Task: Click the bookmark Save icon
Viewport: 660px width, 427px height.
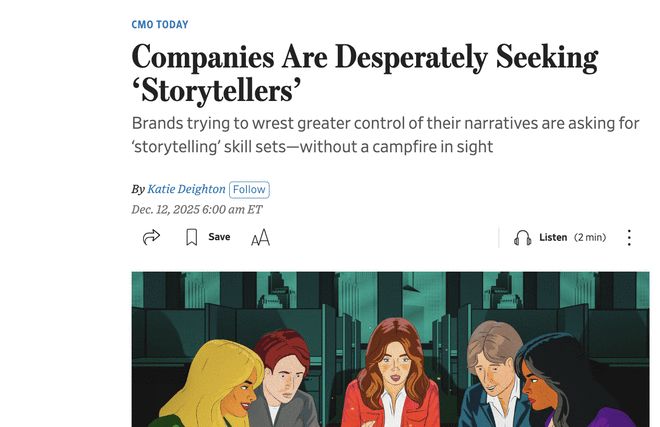Action: [191, 237]
